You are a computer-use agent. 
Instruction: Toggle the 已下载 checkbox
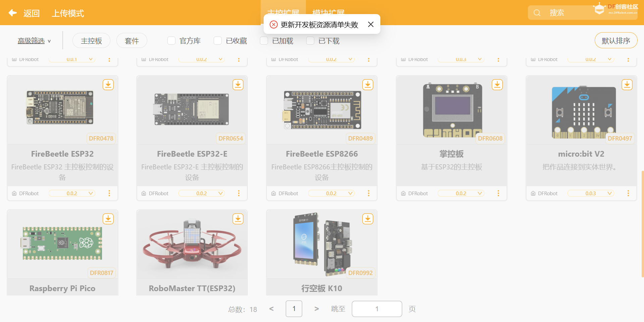[x=310, y=41]
